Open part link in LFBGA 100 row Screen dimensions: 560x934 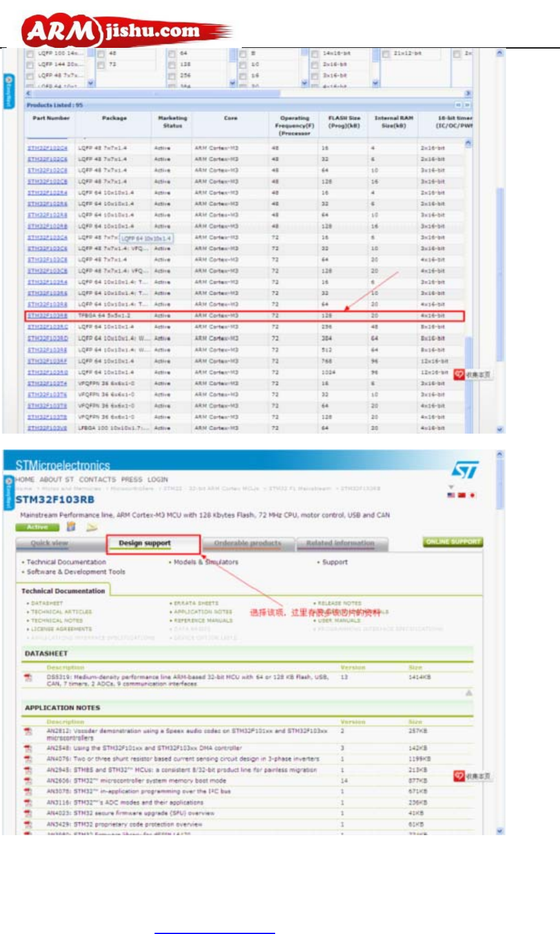[x=47, y=428]
